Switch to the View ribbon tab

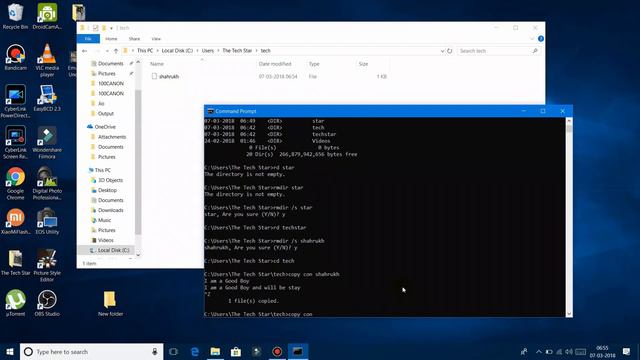(x=156, y=39)
